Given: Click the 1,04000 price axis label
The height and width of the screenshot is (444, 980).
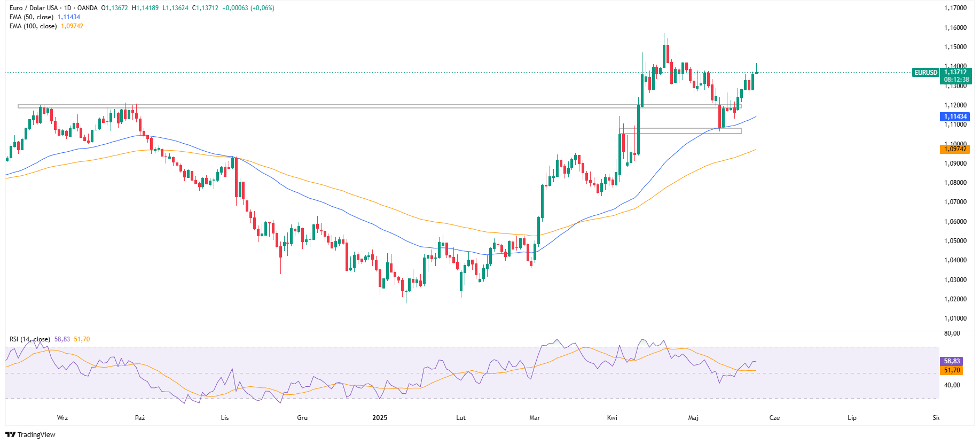Looking at the screenshot, I should pyautogui.click(x=955, y=260).
